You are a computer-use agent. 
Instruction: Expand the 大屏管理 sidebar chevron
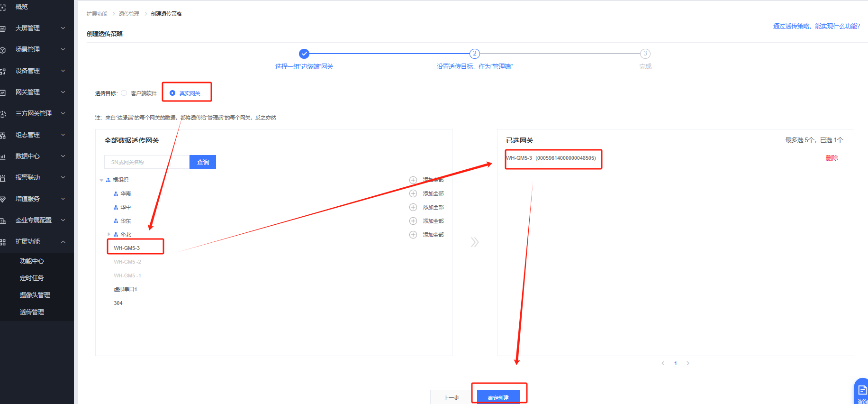click(x=63, y=28)
